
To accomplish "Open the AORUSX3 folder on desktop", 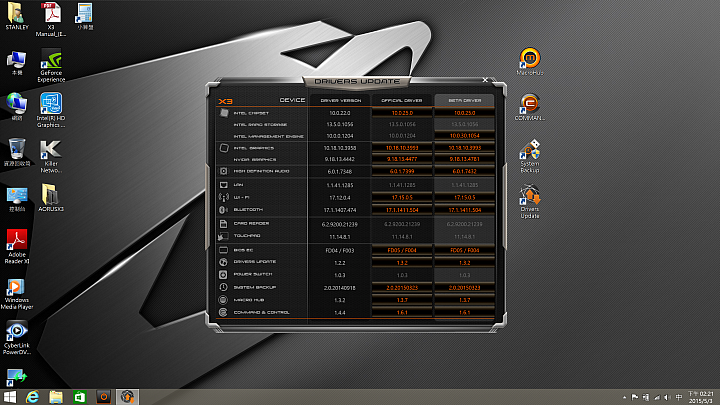I will click(51, 198).
